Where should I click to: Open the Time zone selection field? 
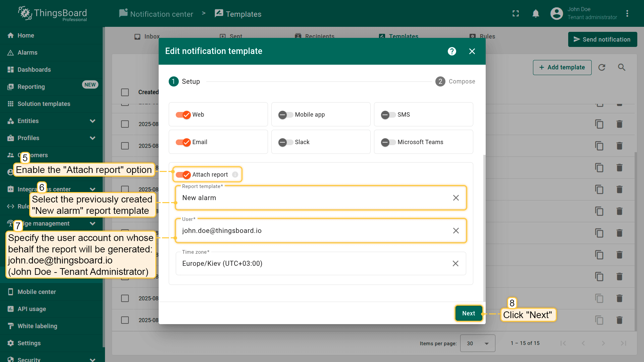click(x=321, y=263)
